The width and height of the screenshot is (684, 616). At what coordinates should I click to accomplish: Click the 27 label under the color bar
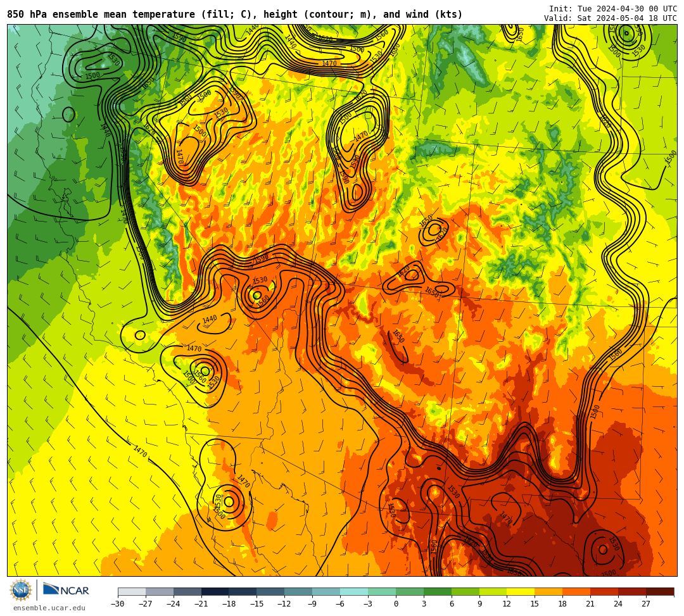pos(646,604)
